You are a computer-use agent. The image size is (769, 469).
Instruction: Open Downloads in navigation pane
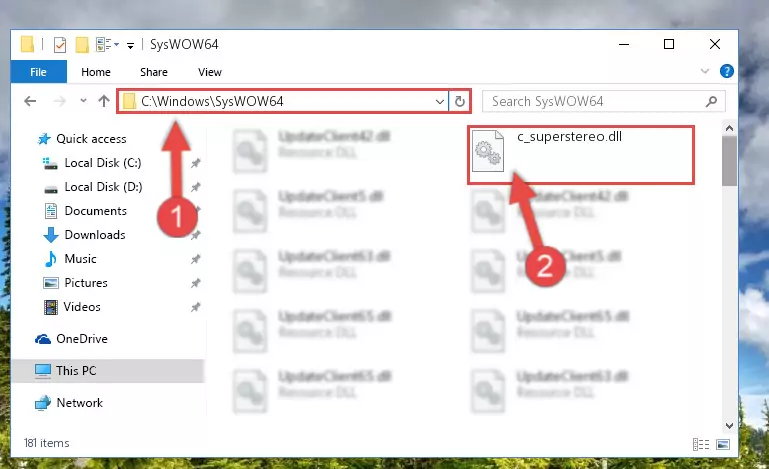click(x=95, y=235)
